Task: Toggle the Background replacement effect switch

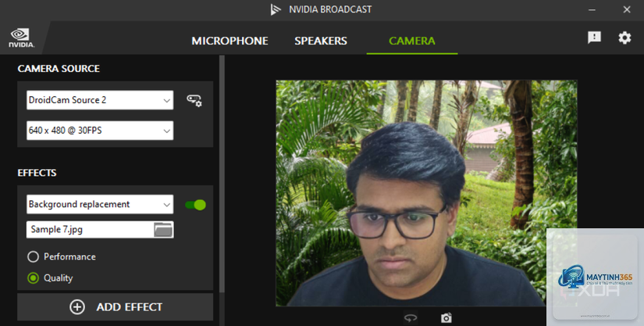Action: [x=195, y=205]
